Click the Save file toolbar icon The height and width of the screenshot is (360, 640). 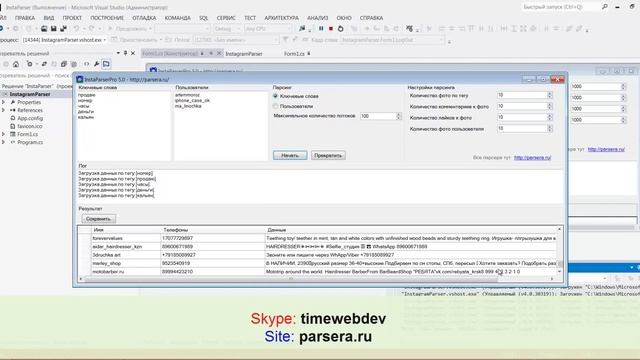point(53,29)
